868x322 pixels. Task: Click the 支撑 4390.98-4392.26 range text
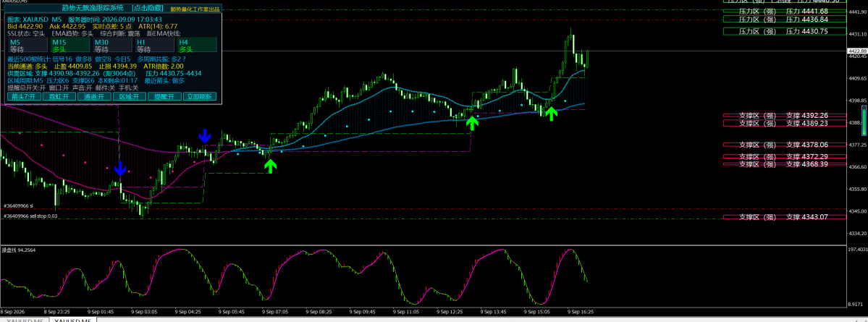67,73
